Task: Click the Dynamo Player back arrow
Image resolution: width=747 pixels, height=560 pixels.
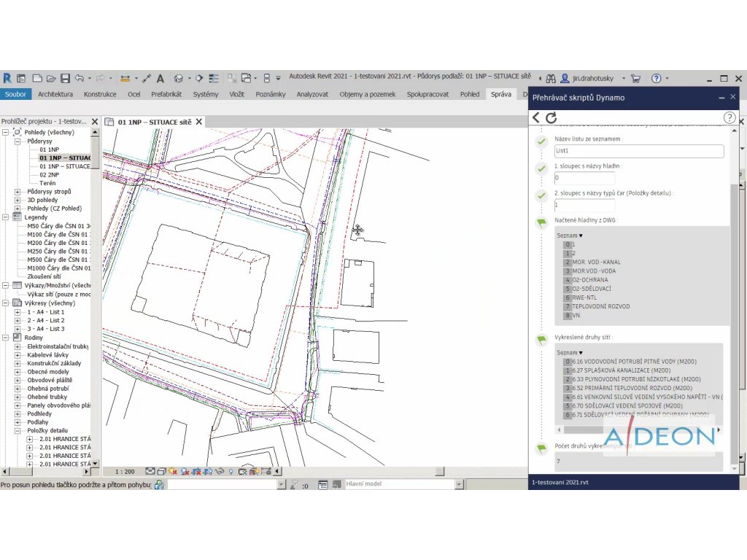Action: coord(536,117)
